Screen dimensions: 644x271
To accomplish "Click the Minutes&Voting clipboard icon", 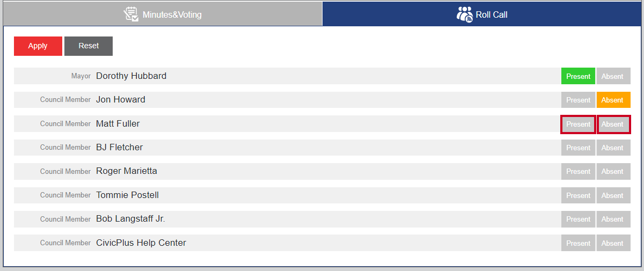I will 131,14.
